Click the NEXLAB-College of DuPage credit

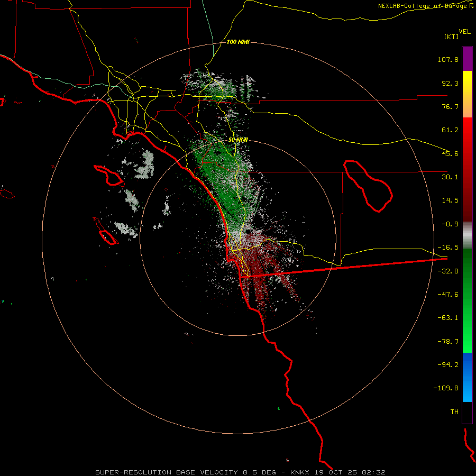(x=425, y=6)
